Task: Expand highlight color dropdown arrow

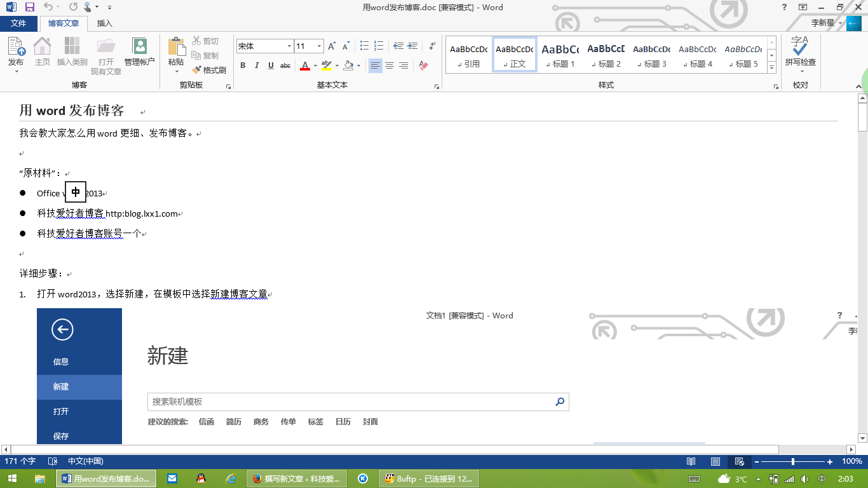Action: (337, 65)
